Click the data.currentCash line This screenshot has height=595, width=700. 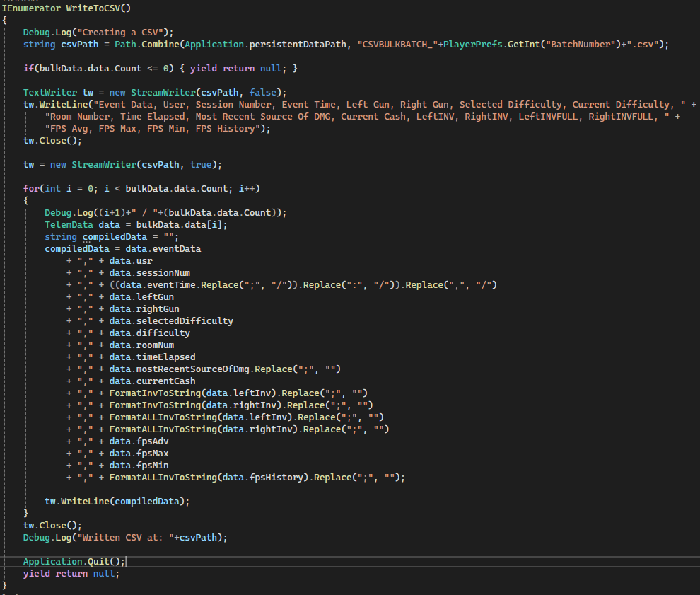152,381
